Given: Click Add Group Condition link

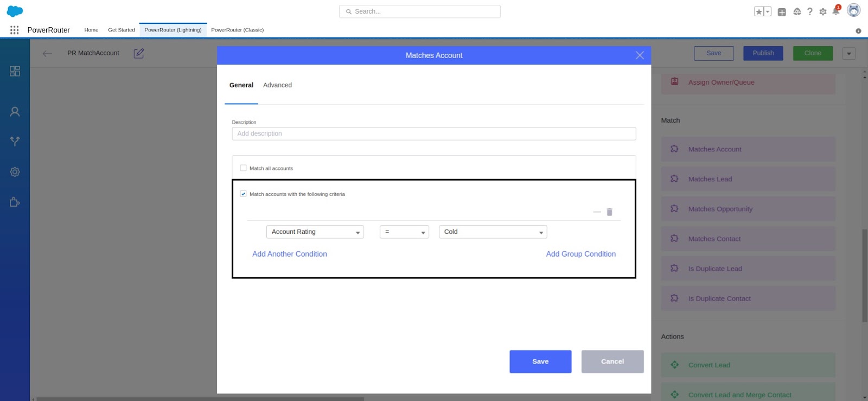Looking at the screenshot, I should click(581, 254).
